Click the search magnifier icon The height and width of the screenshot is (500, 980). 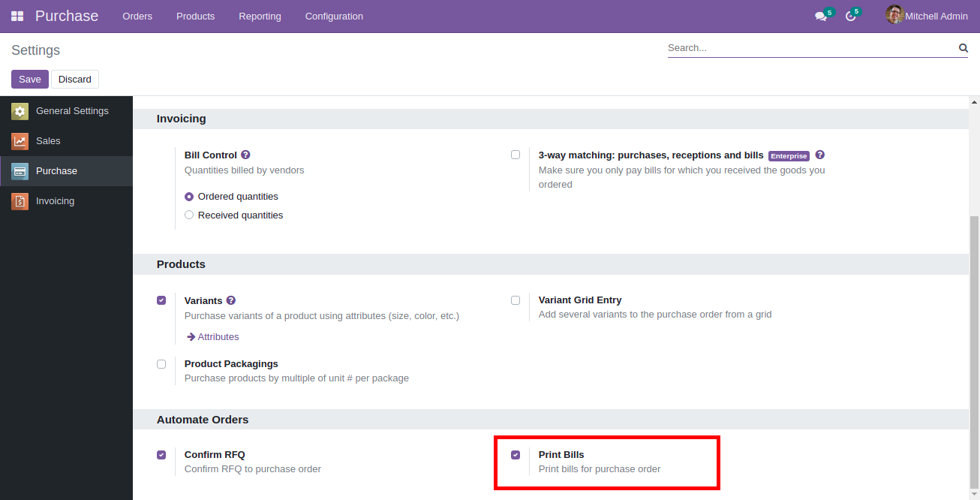point(963,48)
